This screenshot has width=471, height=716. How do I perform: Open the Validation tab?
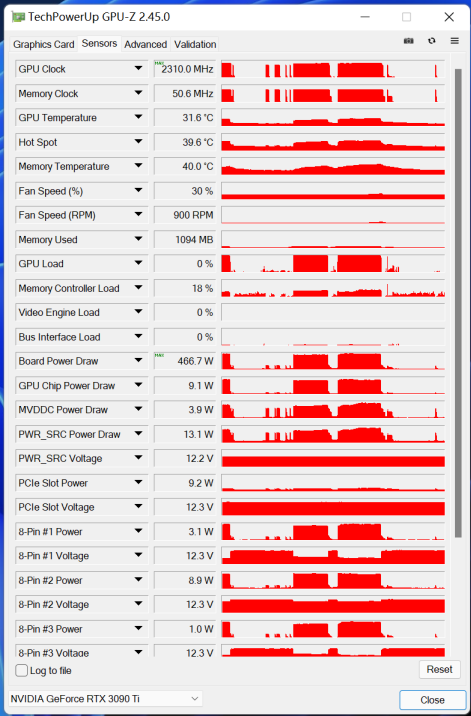(x=195, y=44)
